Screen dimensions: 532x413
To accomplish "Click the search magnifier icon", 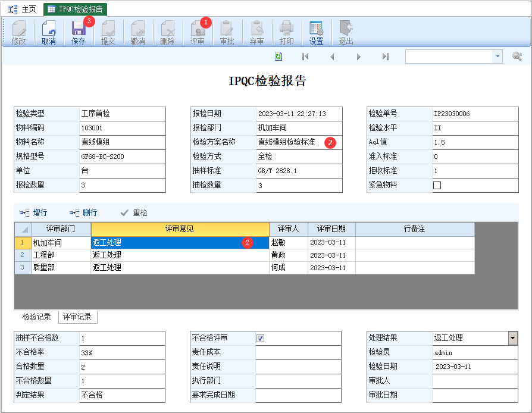I will point(517,56).
